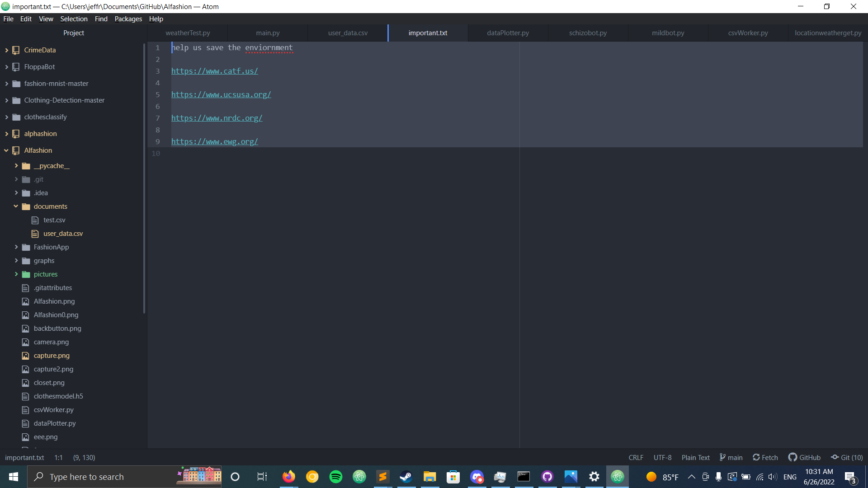
Task: Click the CrimeData repository icon
Action: coord(16,50)
